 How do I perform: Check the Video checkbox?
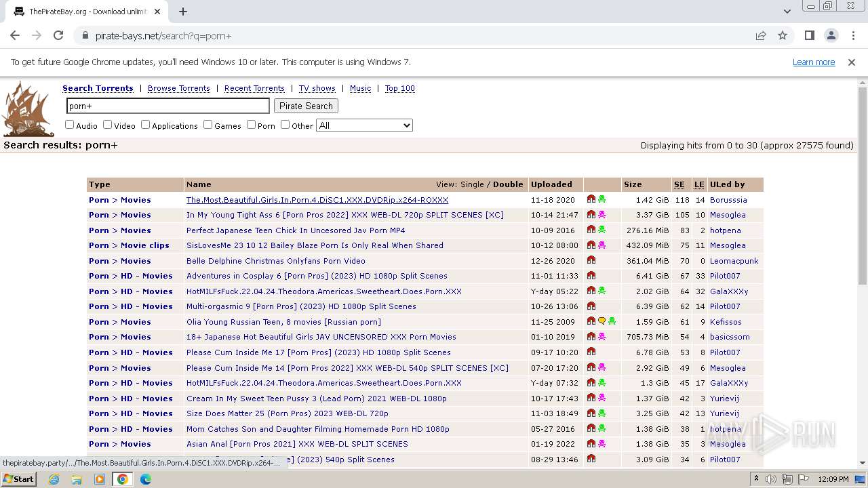(x=107, y=125)
